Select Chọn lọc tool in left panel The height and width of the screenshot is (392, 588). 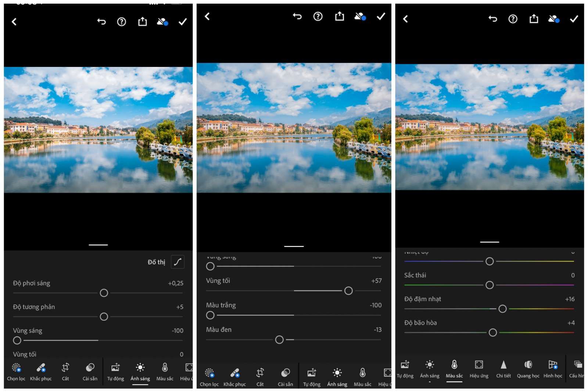click(16, 371)
